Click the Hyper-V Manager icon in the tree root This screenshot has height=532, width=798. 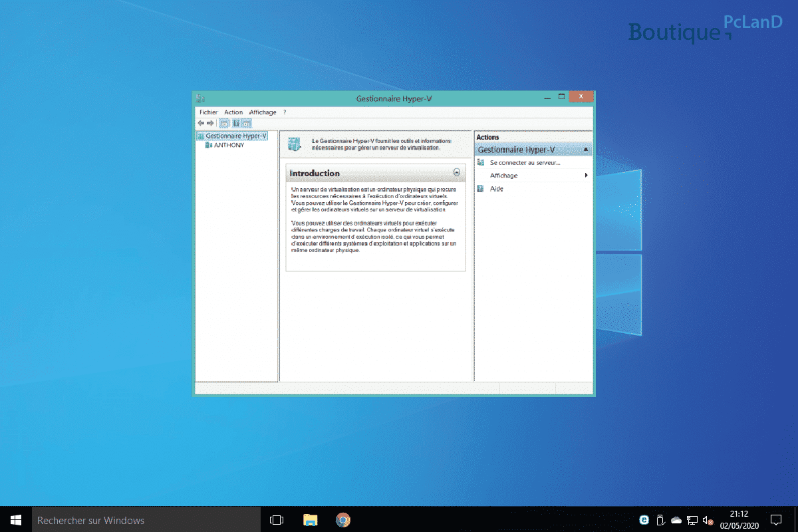tap(201, 136)
